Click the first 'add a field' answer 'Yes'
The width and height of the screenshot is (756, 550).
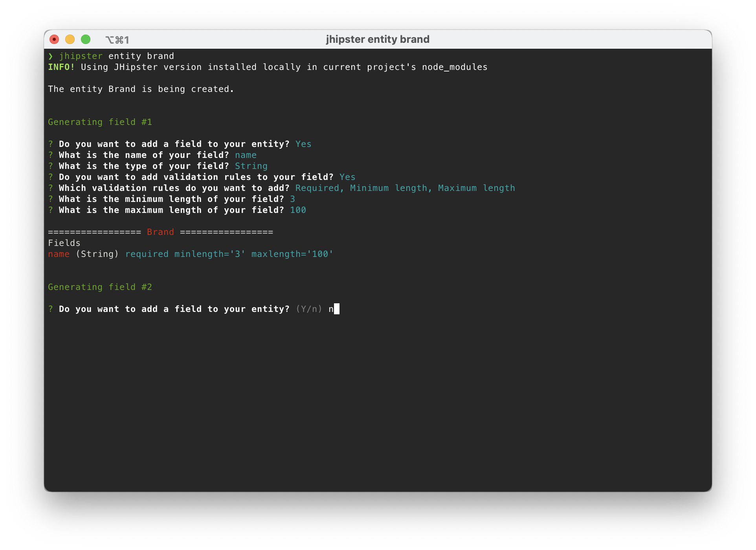point(303,144)
